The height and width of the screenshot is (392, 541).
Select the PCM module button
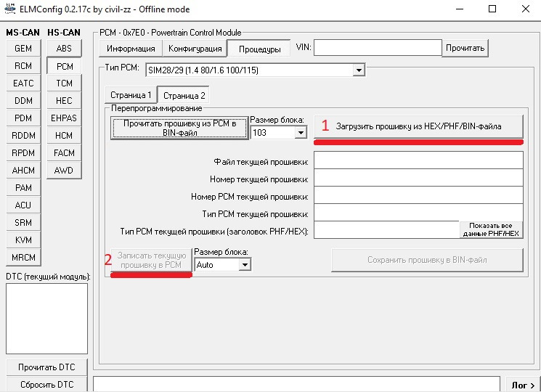(x=64, y=66)
